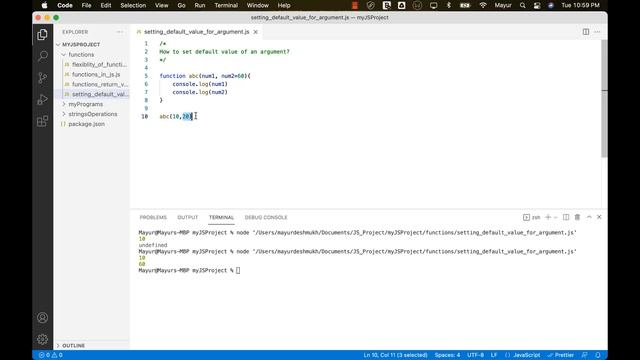
Task: Click the terminal prompt input area
Action: click(x=238, y=270)
